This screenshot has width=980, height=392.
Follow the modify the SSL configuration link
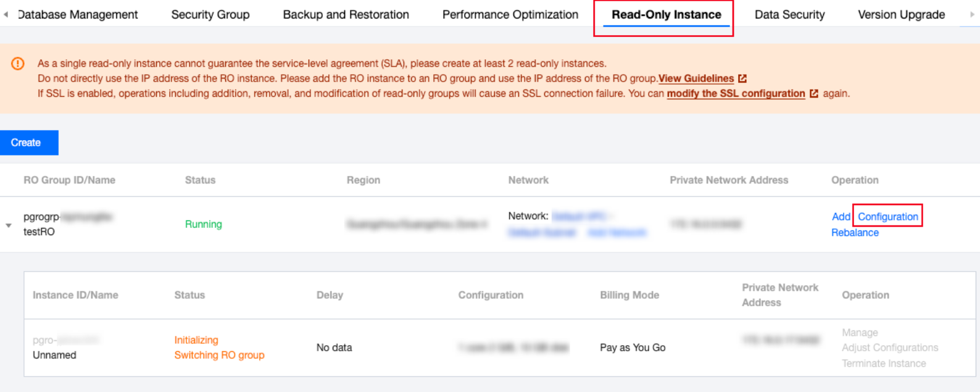coord(736,94)
